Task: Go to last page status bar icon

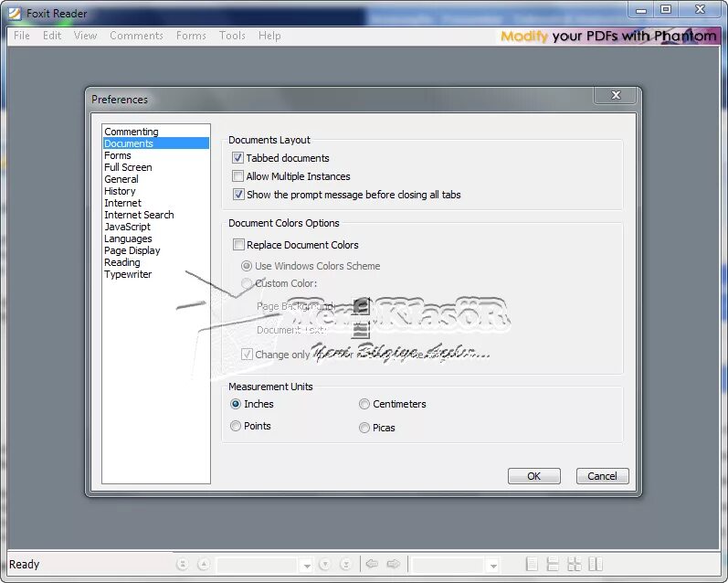Action: (345, 565)
